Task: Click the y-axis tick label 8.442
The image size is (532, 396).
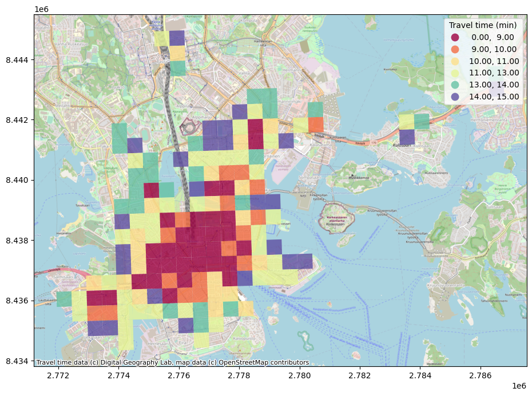Action: click(x=18, y=120)
